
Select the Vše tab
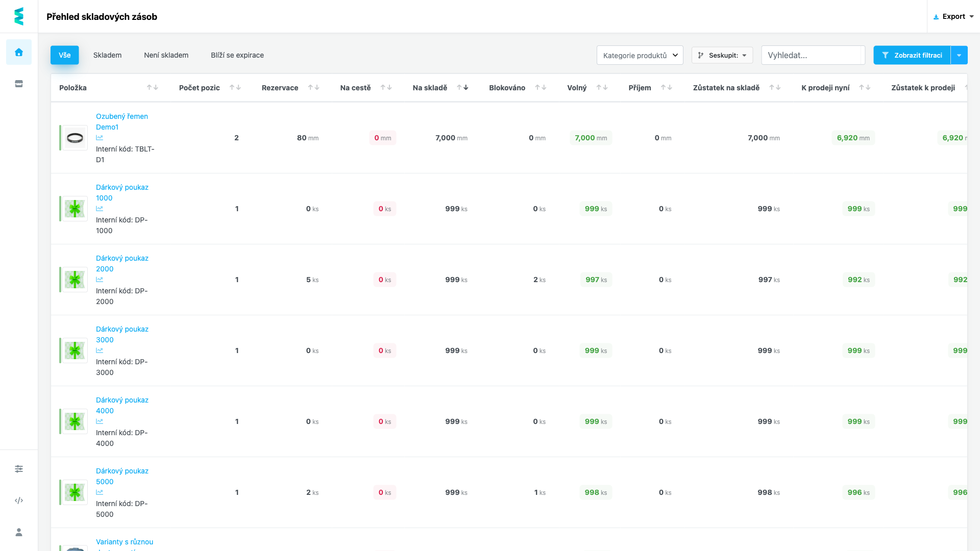click(65, 55)
